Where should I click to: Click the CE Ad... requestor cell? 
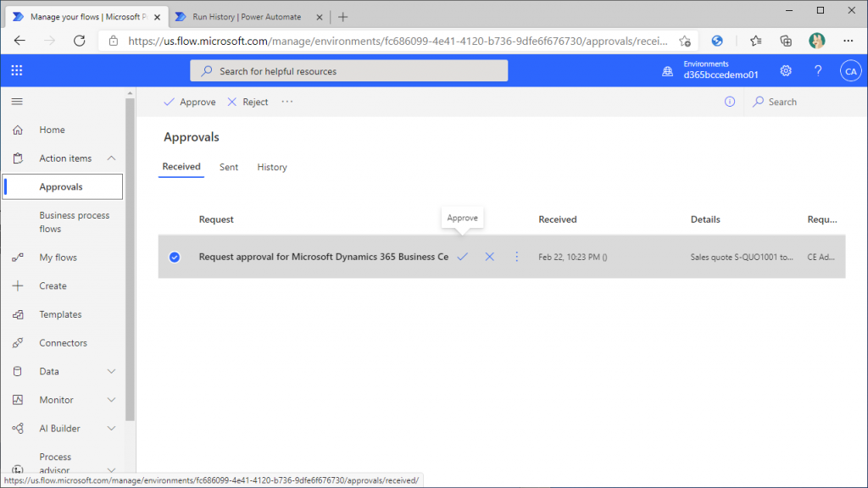pyautogui.click(x=821, y=257)
